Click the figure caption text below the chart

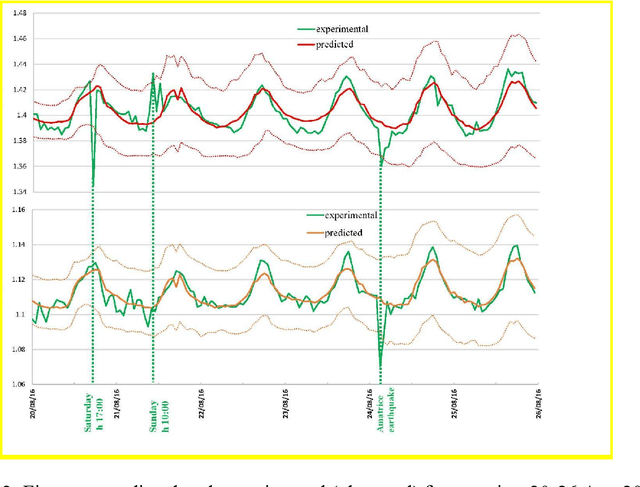[x=320, y=477]
